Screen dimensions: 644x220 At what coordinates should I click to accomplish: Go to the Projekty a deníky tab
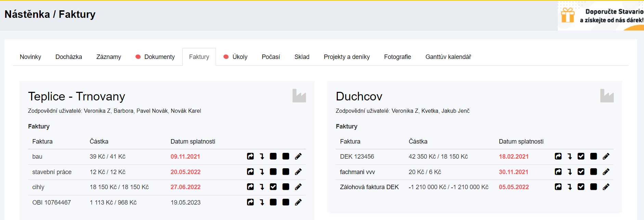[347, 57]
